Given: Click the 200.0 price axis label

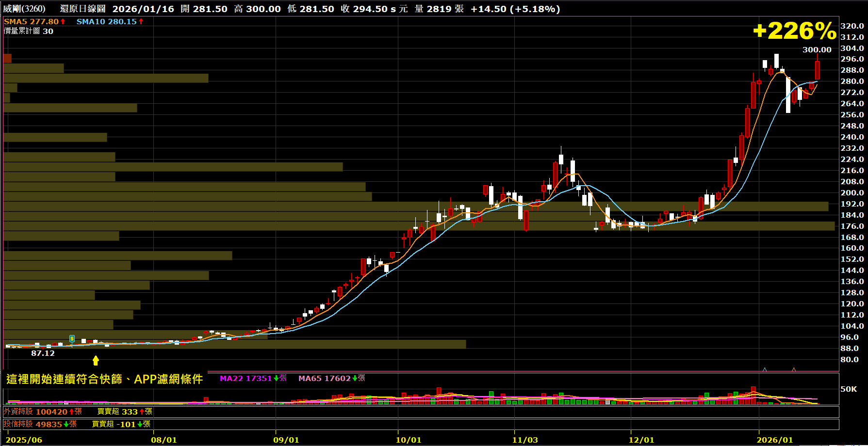Looking at the screenshot, I should click(x=852, y=192).
